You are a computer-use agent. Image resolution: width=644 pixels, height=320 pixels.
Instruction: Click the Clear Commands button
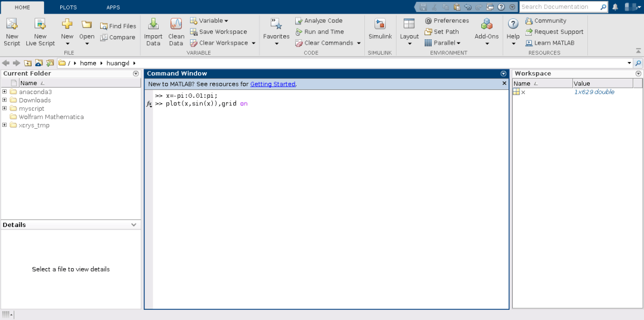point(324,43)
